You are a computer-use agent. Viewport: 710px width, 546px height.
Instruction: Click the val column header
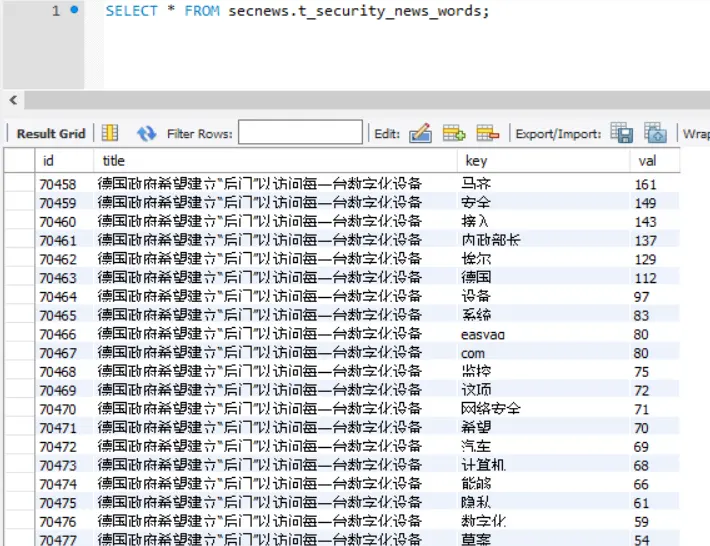click(x=655, y=161)
